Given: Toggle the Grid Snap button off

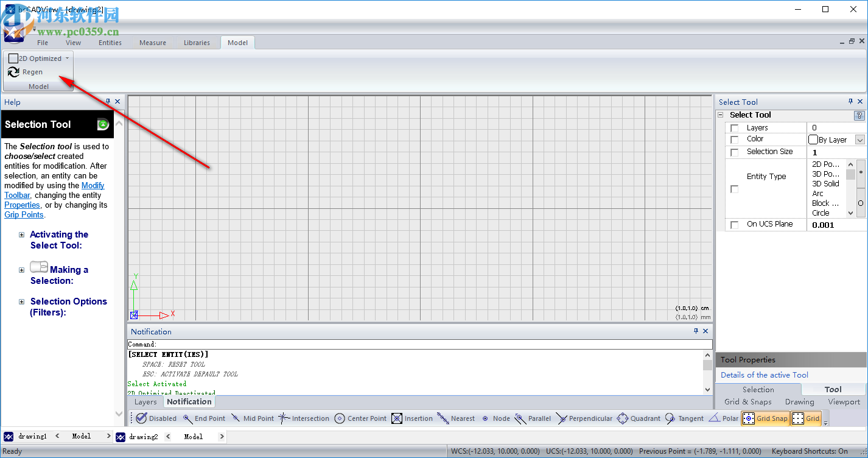Looking at the screenshot, I should 765,418.
